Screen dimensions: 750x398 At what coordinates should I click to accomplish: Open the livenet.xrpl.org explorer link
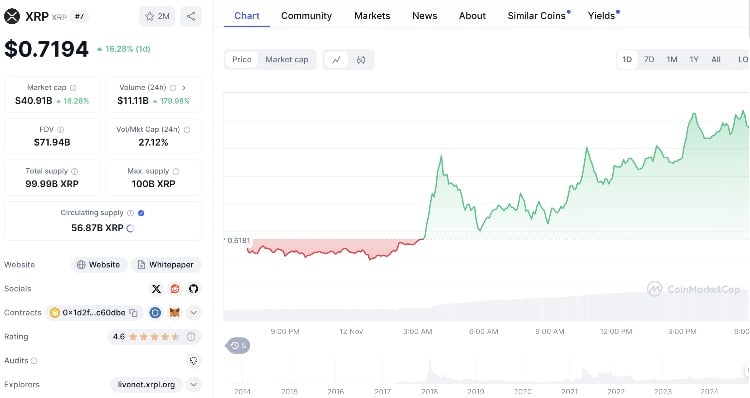pyautogui.click(x=146, y=385)
